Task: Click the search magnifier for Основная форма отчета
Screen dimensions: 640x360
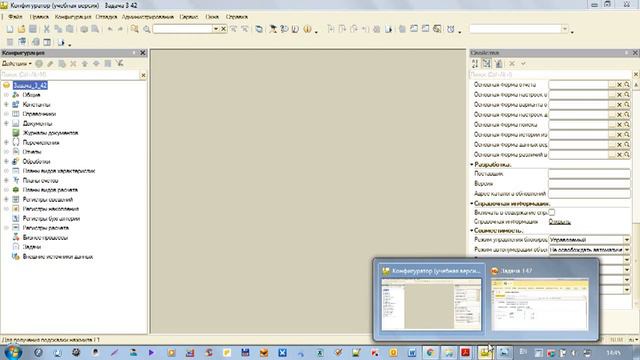Action: pyautogui.click(x=627, y=84)
